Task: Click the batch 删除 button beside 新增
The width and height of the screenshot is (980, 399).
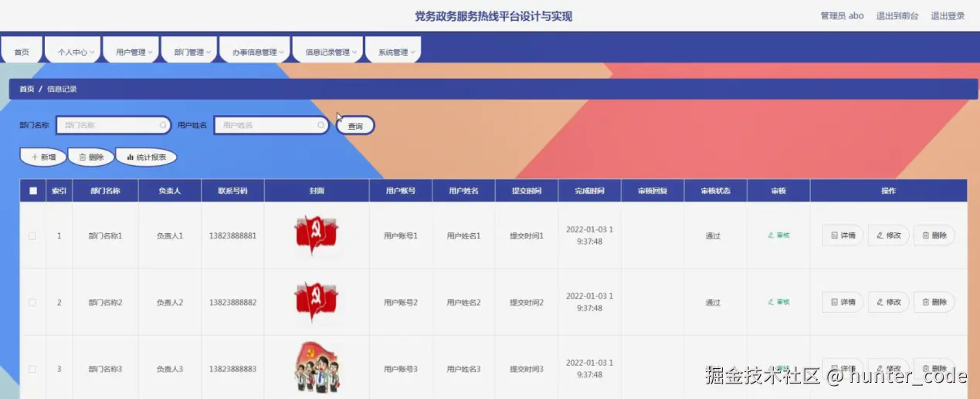Action: (91, 157)
